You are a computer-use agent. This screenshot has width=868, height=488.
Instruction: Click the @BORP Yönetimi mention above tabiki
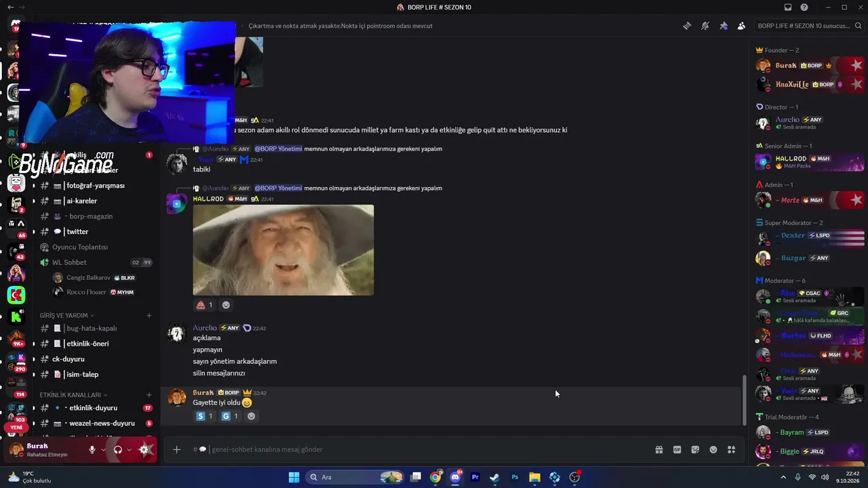click(278, 149)
